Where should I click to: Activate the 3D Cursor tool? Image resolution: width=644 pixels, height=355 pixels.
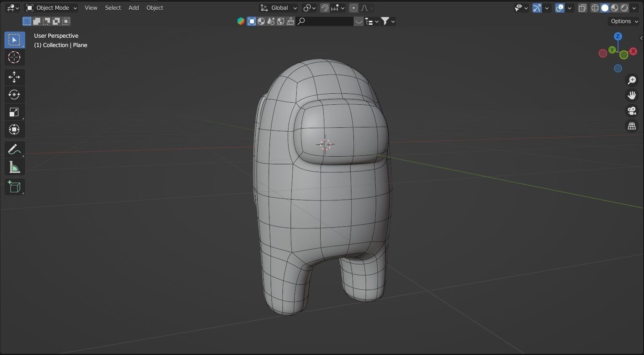(14, 57)
